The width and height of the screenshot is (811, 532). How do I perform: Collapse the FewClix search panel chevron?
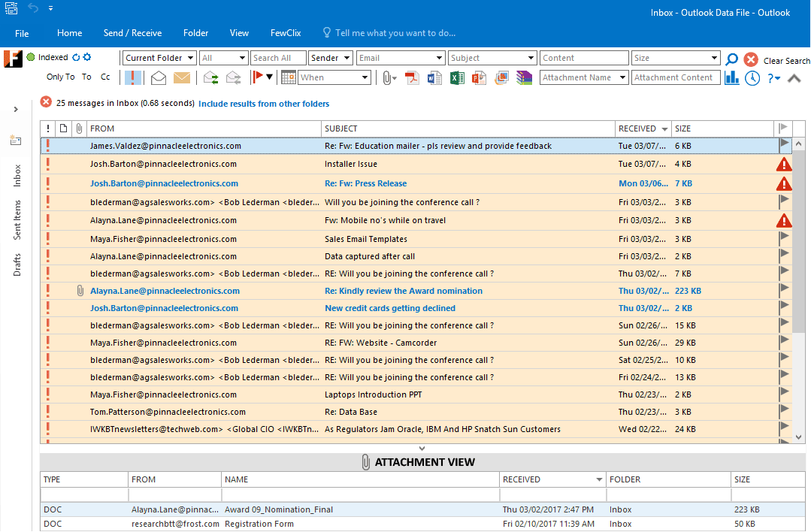tap(794, 79)
